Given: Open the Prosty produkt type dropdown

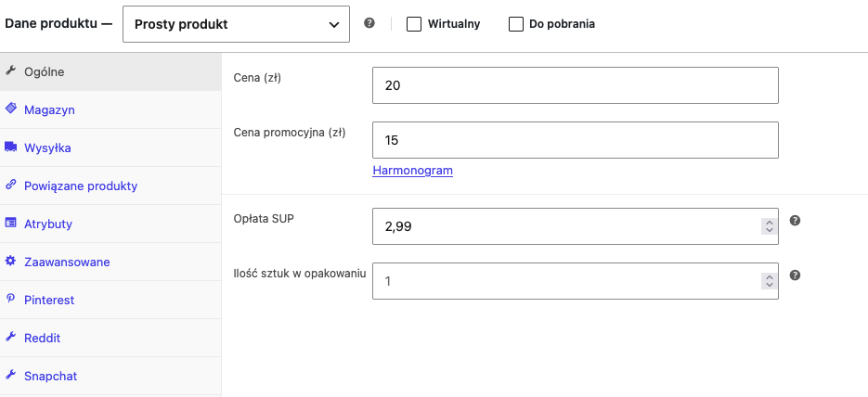Looking at the screenshot, I should click(236, 24).
